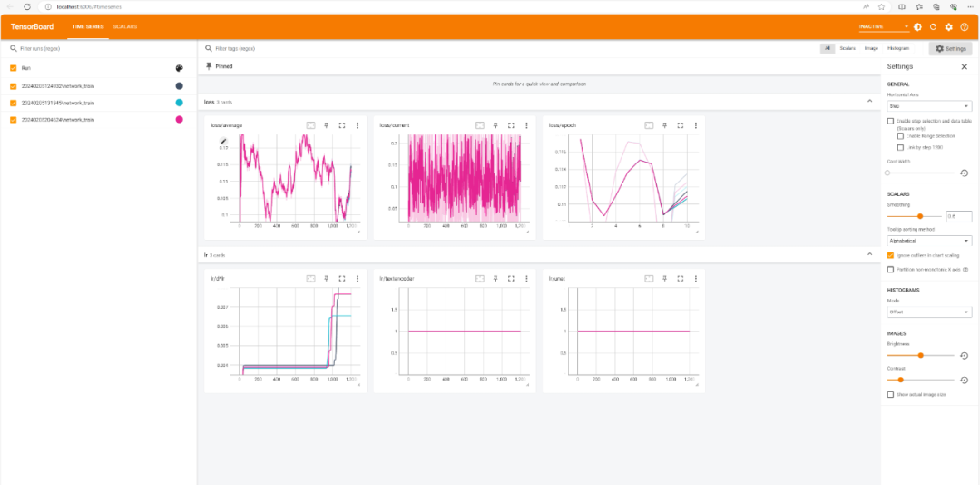Open Histograms Mode Offset dropdown
Image resolution: width=980 pixels, height=485 pixels.
coord(929,312)
